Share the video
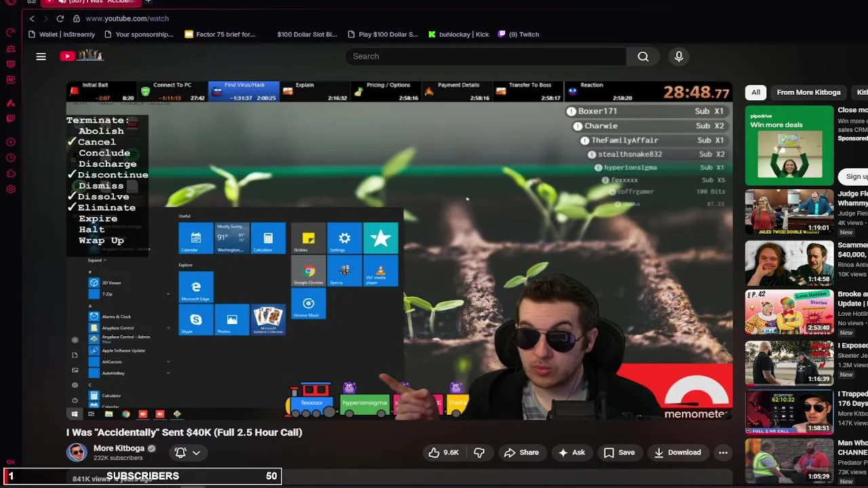Image resolution: width=868 pixels, height=488 pixels. tap(521, 452)
